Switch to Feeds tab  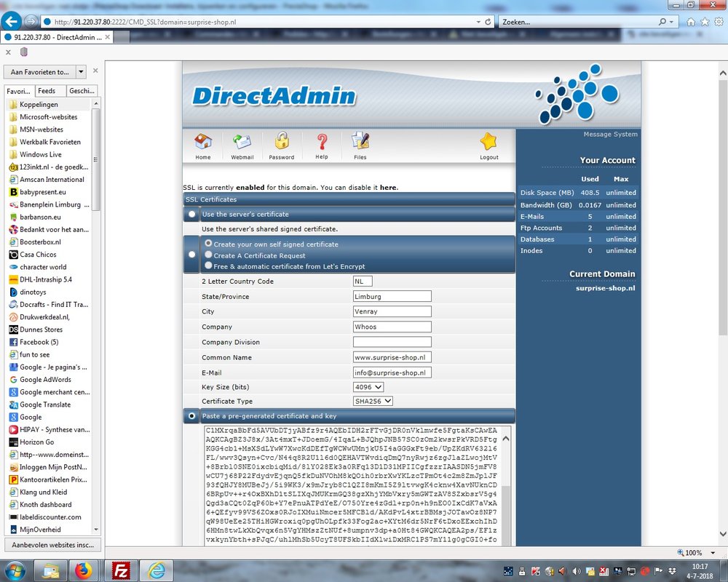(x=47, y=91)
